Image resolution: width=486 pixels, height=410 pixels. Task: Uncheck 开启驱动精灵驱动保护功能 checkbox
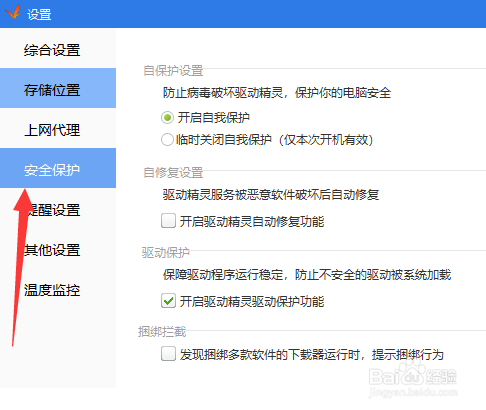pyautogui.click(x=168, y=301)
